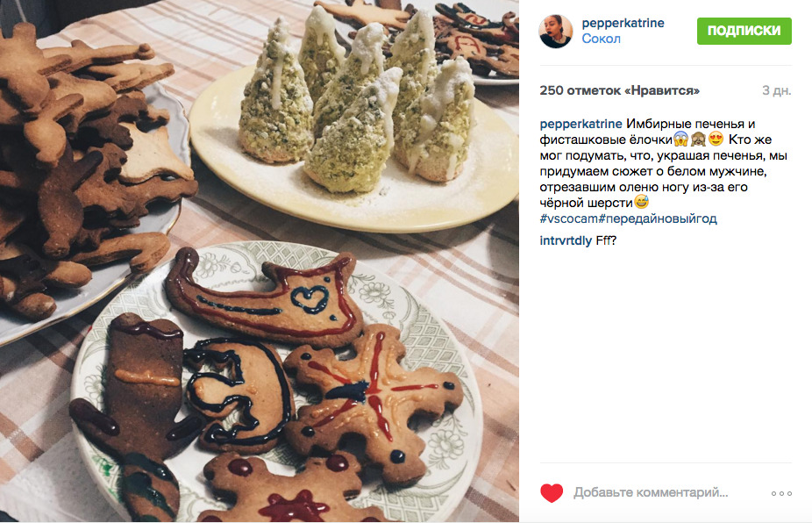The image size is (812, 523).
Task: Click the monkey emoji in caption
Action: pyautogui.click(x=698, y=139)
